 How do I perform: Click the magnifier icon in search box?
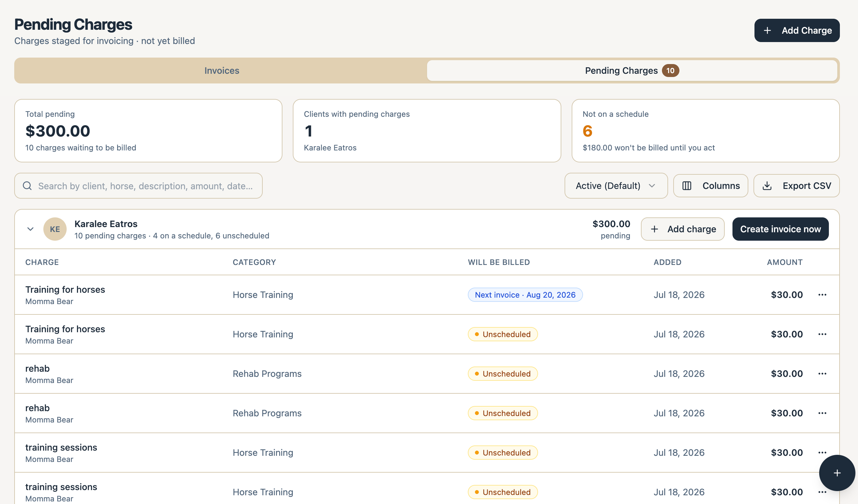click(27, 186)
